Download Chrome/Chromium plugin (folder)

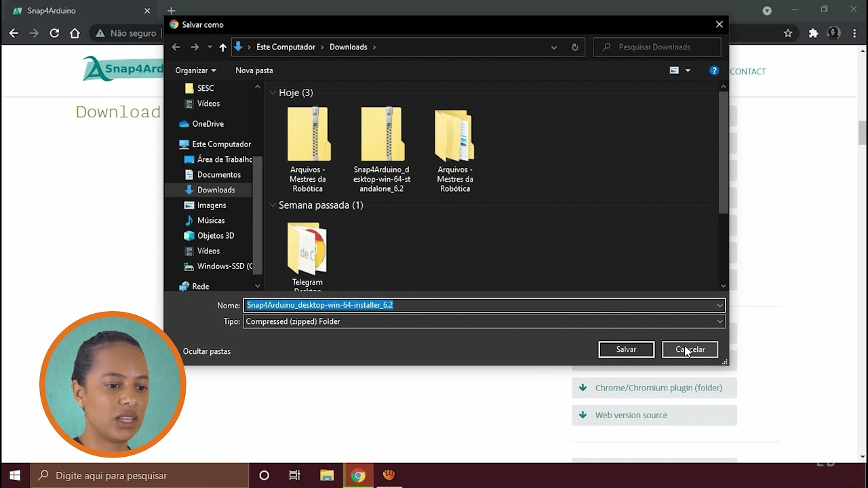(654, 388)
